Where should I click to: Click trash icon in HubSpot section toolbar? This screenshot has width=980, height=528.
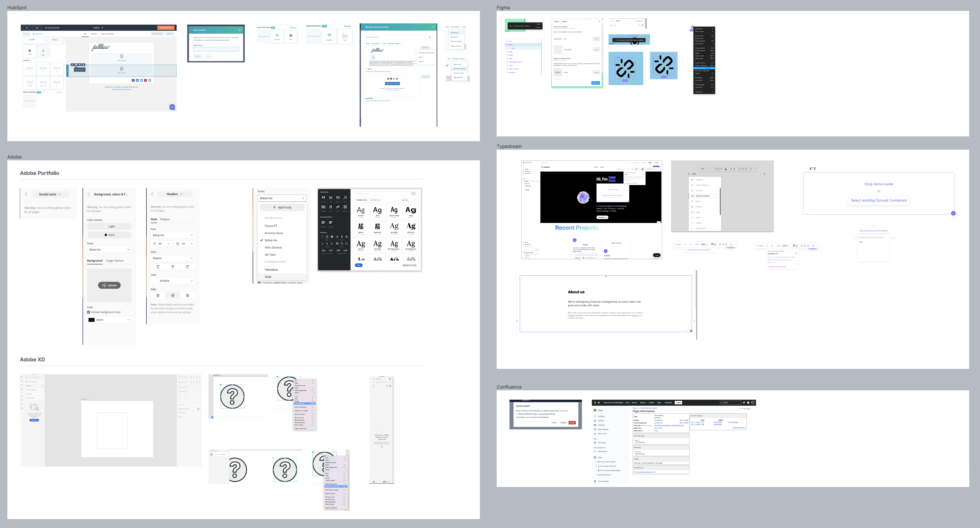(83, 65)
